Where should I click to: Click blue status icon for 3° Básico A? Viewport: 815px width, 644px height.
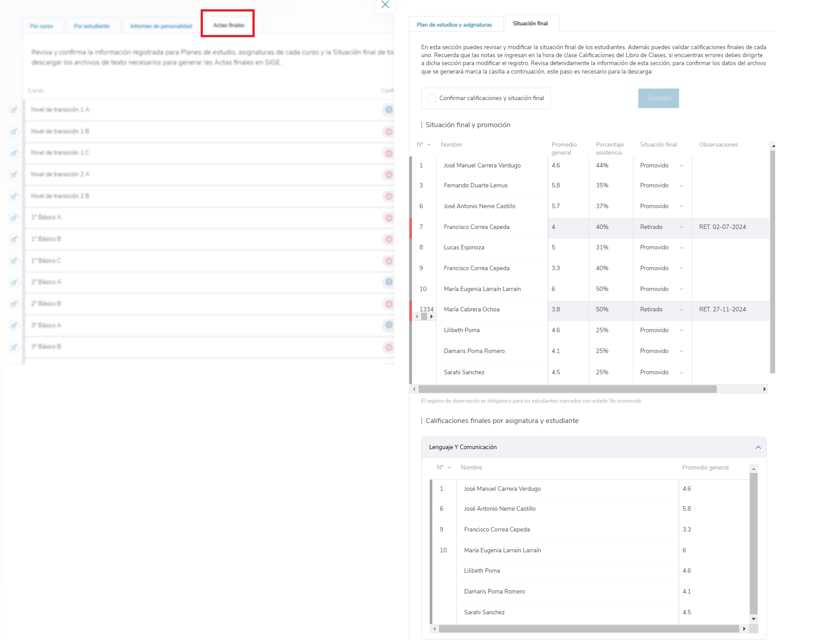point(388,325)
